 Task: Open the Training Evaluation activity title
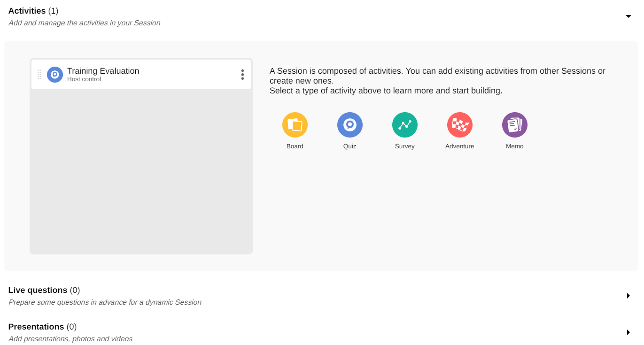coord(103,71)
